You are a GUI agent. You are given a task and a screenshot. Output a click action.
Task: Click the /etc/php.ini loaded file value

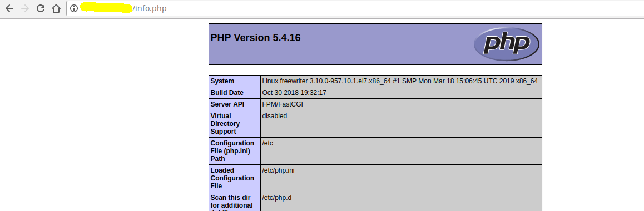click(x=401, y=178)
